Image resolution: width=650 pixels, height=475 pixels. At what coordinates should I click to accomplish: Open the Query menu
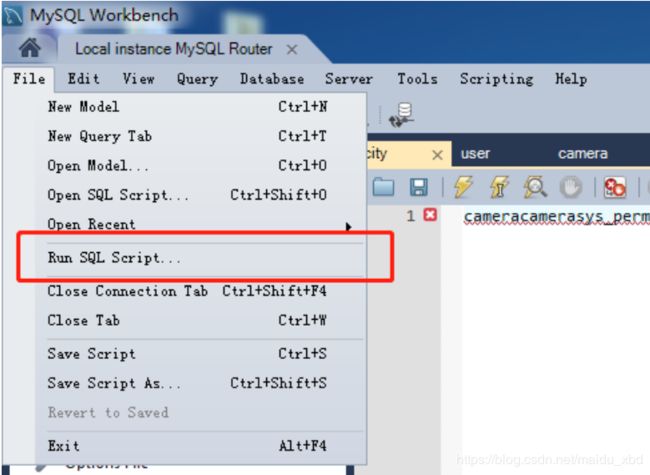pyautogui.click(x=197, y=79)
